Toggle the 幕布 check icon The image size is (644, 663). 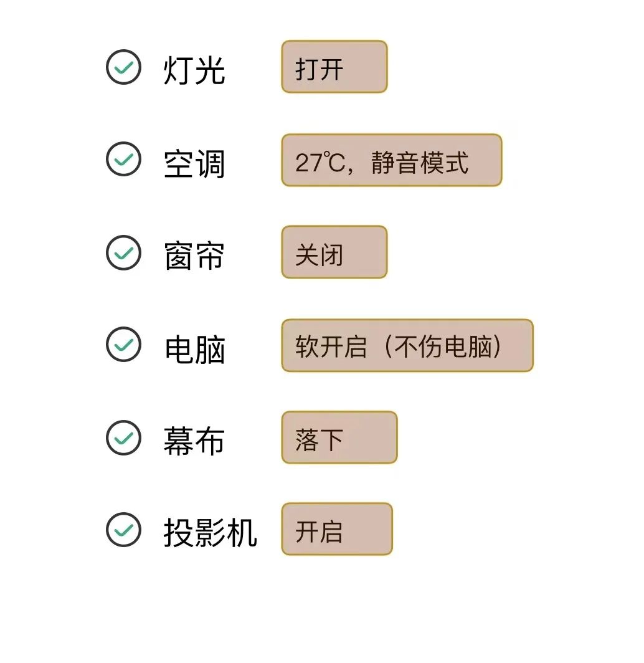(x=123, y=437)
